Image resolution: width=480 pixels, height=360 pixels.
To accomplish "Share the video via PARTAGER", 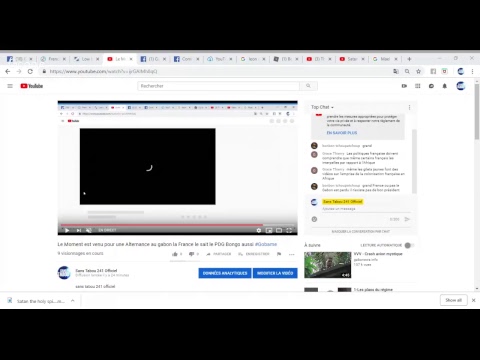I will [x=218, y=254].
